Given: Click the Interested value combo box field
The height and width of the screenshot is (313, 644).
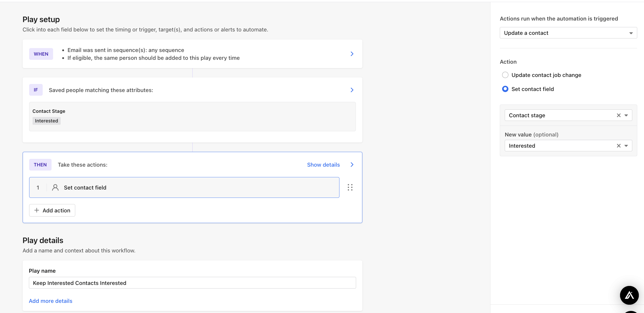Looking at the screenshot, I should tap(568, 146).
